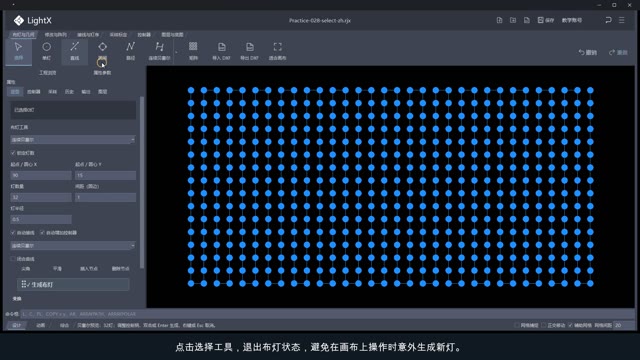Open the third properties panel tab

pos(53,92)
